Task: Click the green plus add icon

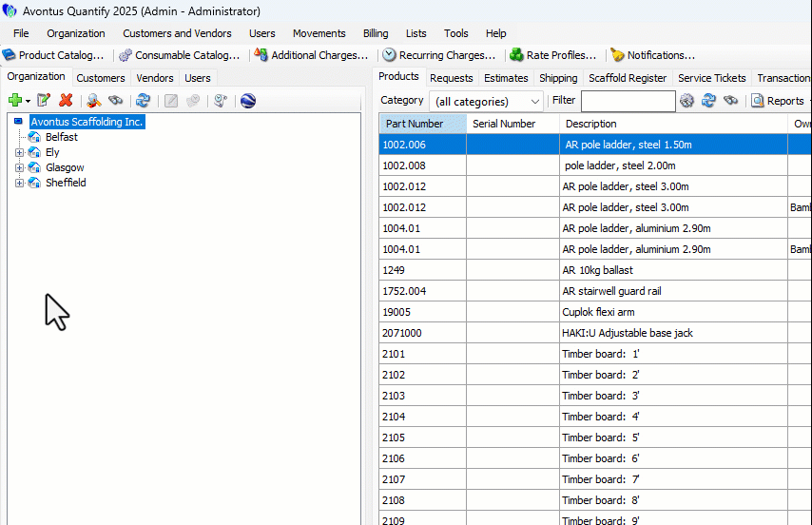Action: tap(14, 100)
